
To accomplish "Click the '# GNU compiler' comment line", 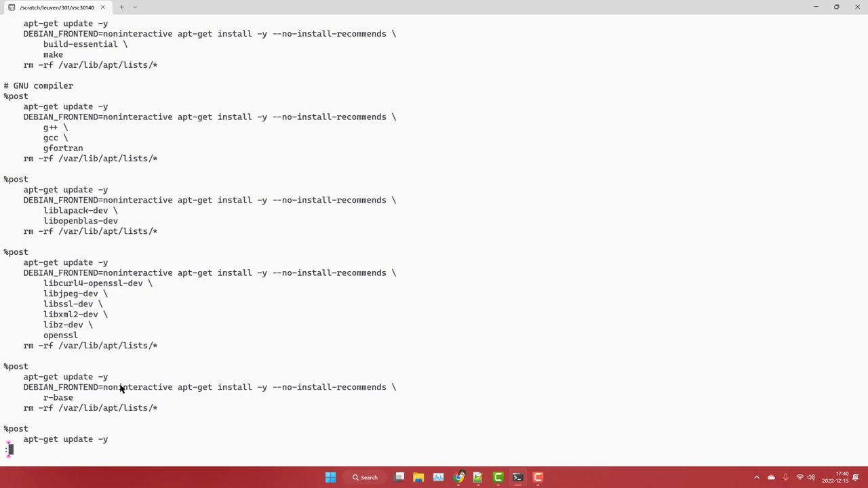I will click(38, 86).
